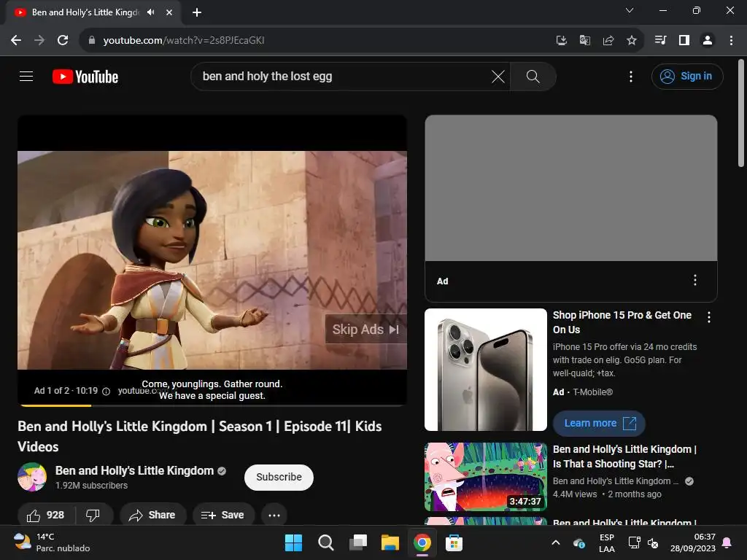Open the Shop iPhone 15 Pro ad title
The image size is (747, 560).
point(622,322)
